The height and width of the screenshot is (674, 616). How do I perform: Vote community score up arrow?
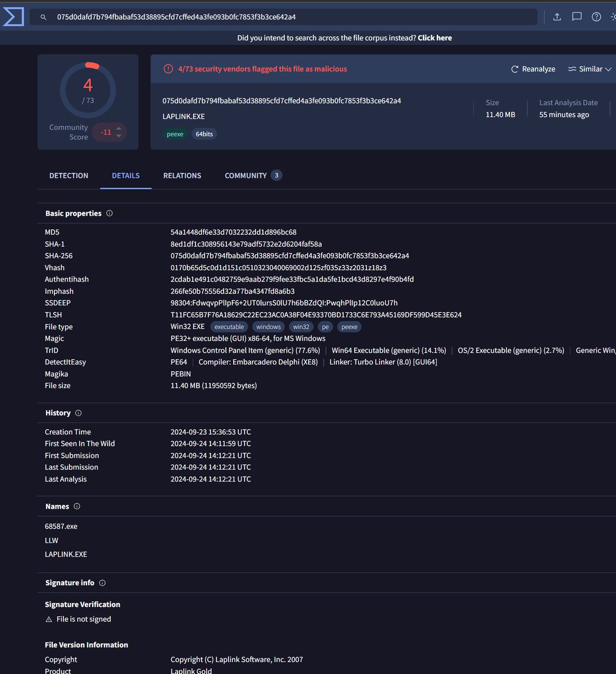(118, 129)
